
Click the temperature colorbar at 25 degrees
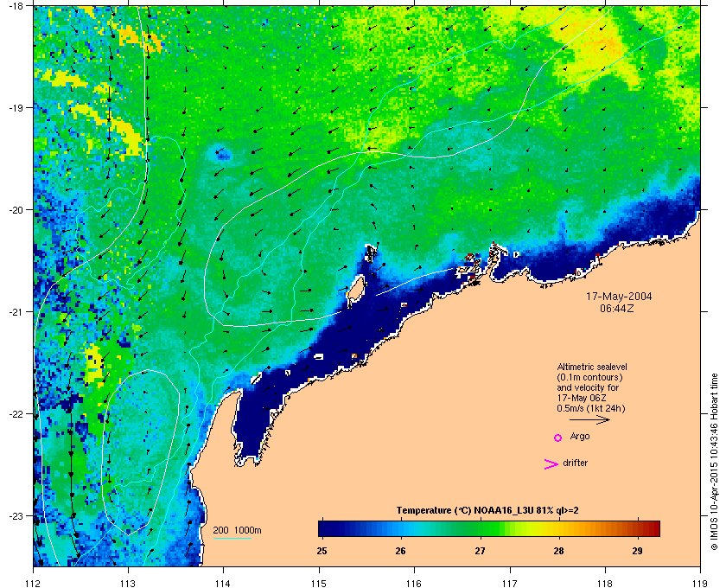[x=322, y=528]
